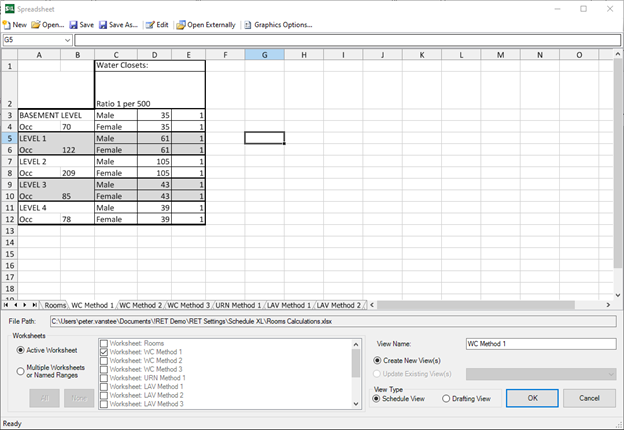Screen dimensions: 624x430
Task: Expand the cell reference G5 dropdown
Action: pyautogui.click(x=67, y=40)
